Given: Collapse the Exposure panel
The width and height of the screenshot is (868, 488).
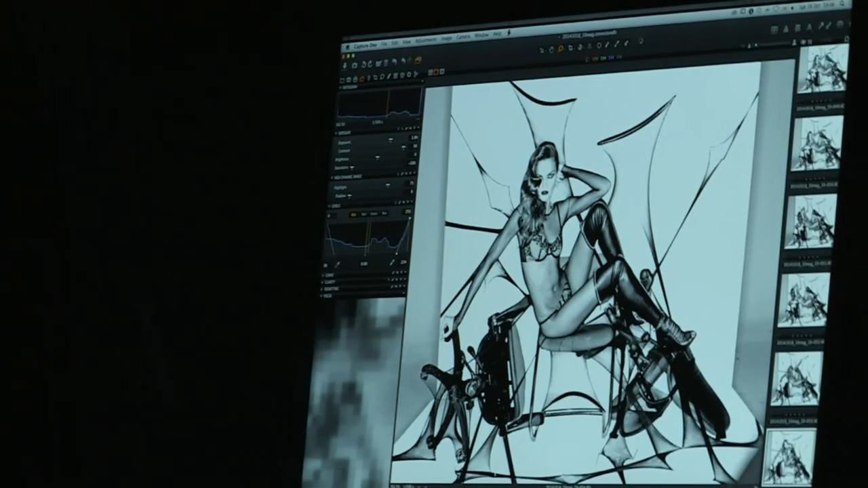Looking at the screenshot, I should pos(336,133).
